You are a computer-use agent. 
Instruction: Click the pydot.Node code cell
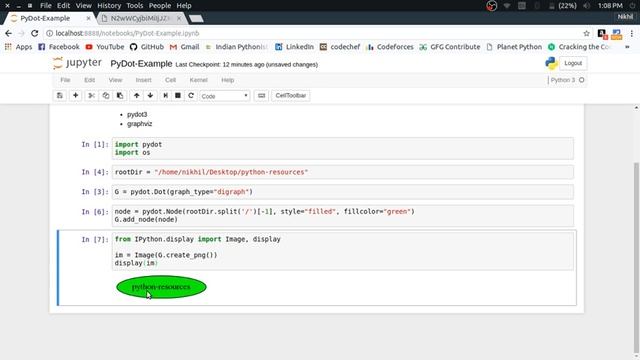342,216
